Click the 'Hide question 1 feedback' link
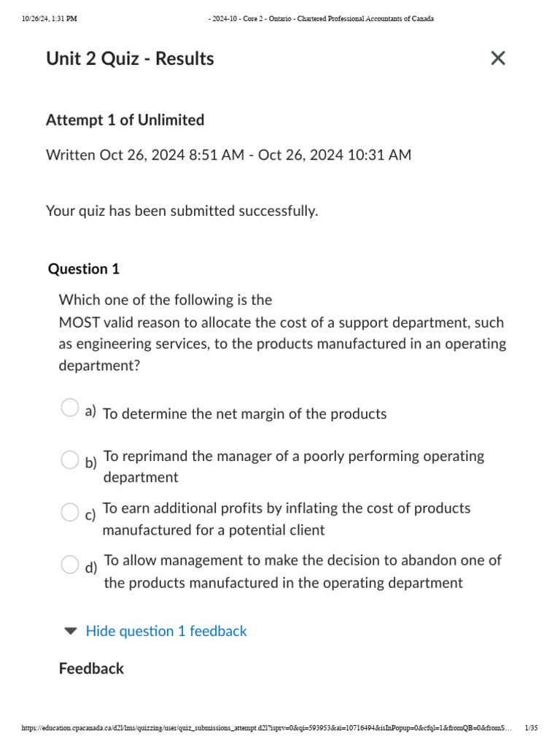Screen dimensions: 560x747 166,631
